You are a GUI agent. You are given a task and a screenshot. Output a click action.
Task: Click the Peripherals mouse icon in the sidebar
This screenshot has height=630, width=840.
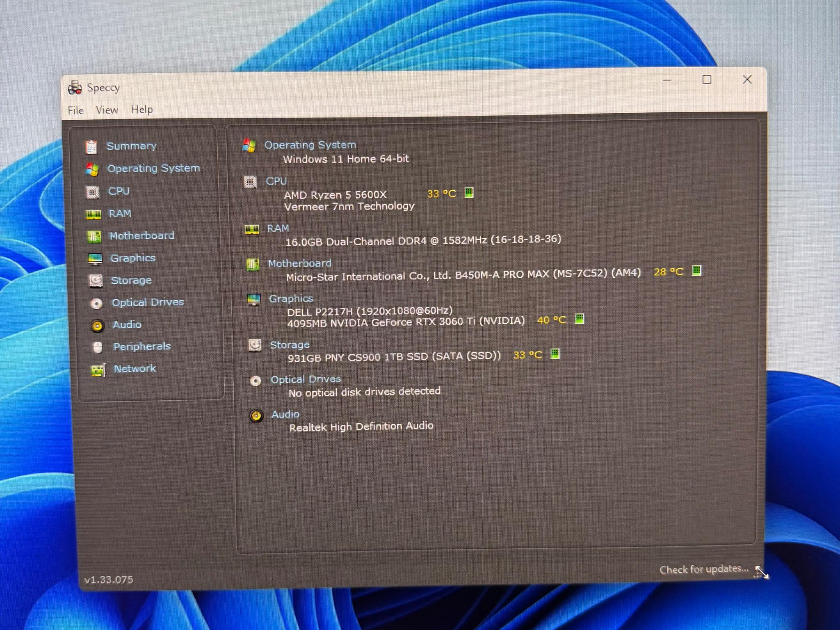click(98, 348)
